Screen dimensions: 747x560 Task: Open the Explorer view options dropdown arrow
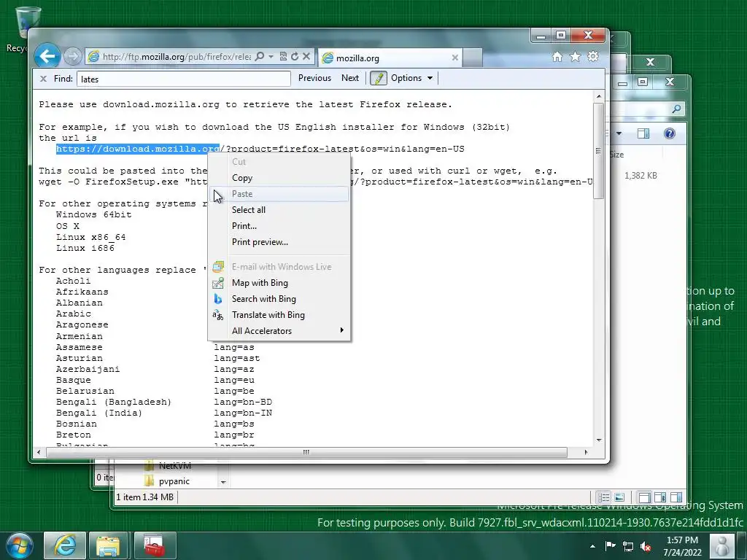(619, 133)
